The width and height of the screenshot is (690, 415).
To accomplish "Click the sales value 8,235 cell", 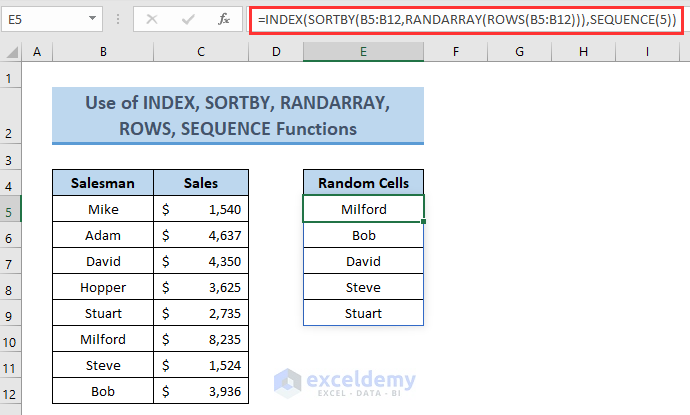I will point(200,339).
